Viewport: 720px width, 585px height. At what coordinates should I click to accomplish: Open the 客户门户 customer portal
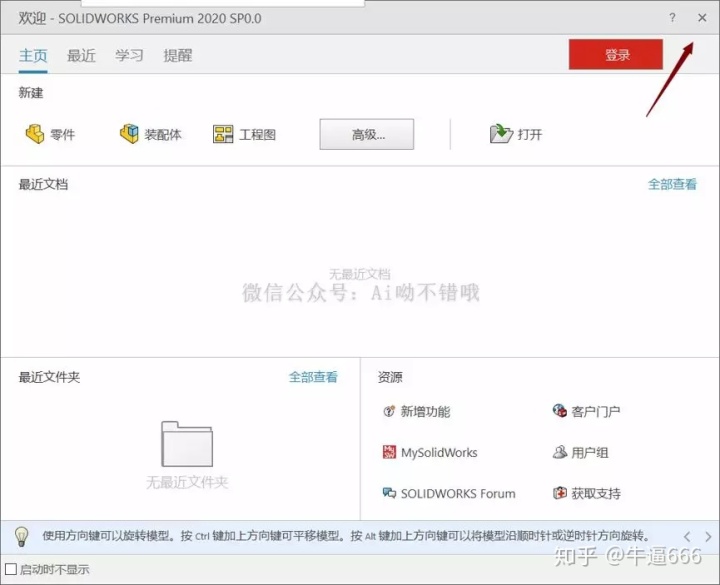586,411
